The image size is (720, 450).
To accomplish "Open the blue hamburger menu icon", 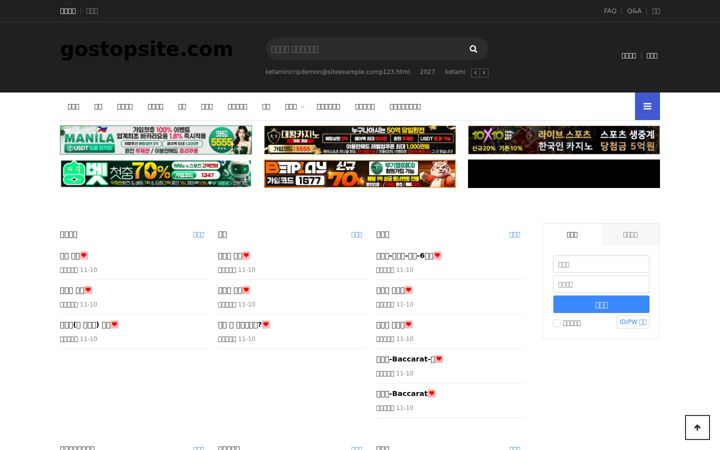I will point(647,106).
